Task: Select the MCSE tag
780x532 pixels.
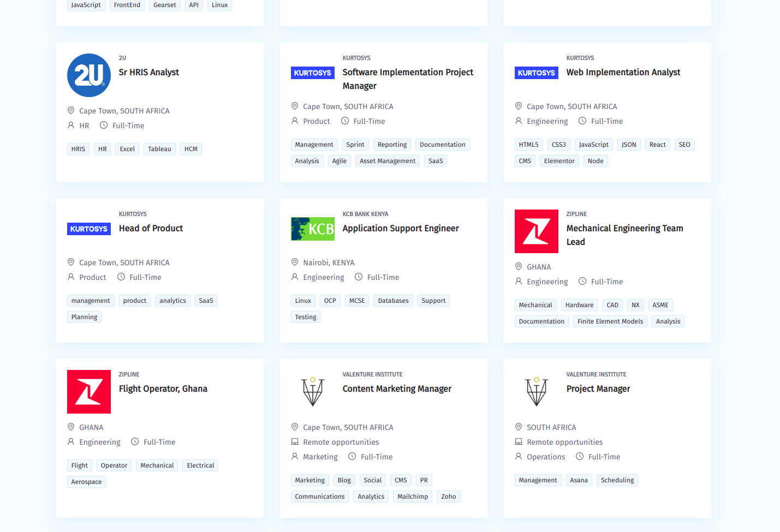Action: (x=357, y=301)
